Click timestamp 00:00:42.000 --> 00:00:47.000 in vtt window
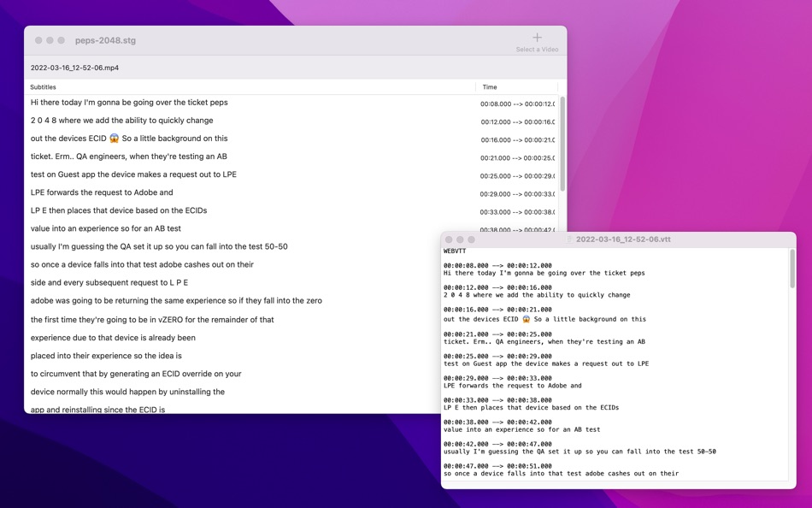This screenshot has height=508, width=812. 497,444
